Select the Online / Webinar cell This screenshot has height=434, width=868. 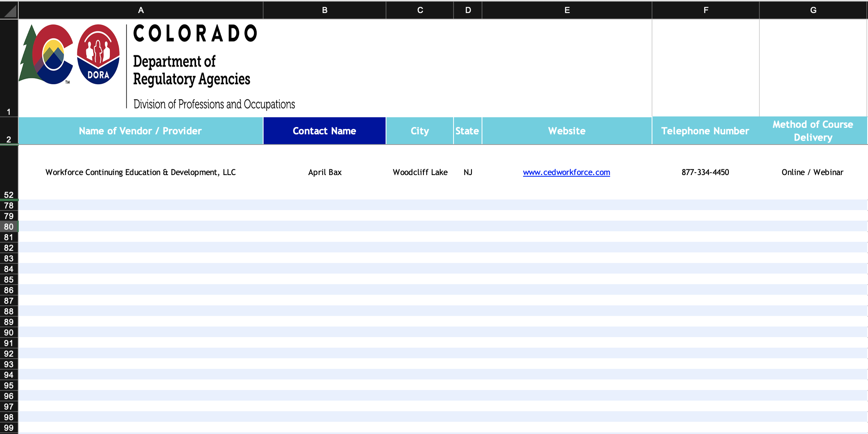(x=812, y=172)
